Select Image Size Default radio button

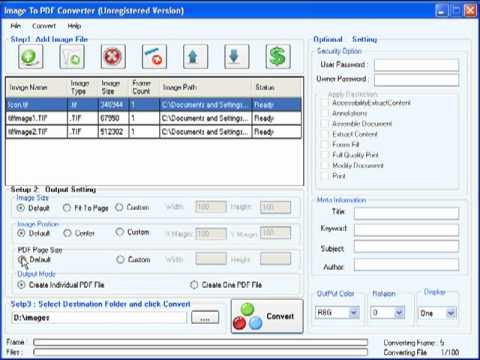(21, 208)
